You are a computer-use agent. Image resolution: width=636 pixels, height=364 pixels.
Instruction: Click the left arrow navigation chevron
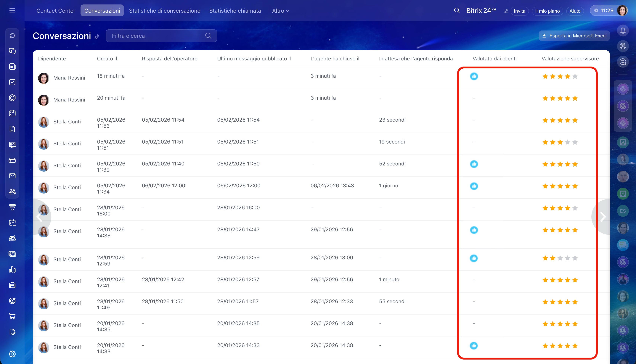pyautogui.click(x=39, y=217)
